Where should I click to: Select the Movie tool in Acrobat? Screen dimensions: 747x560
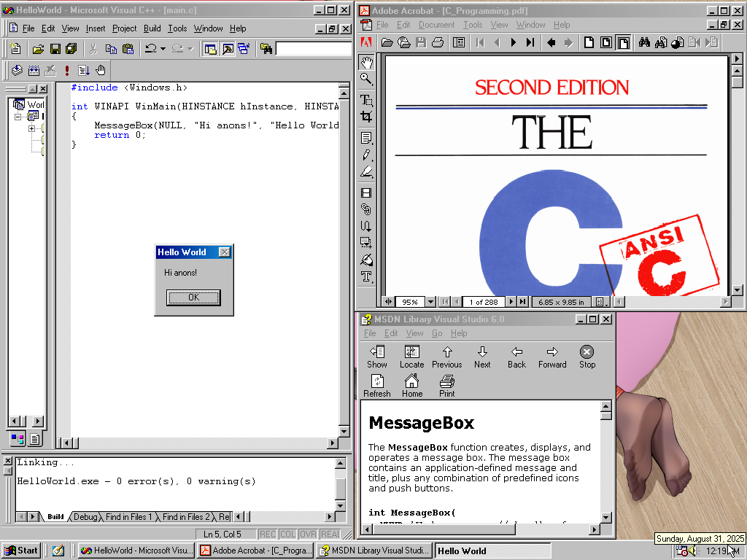point(366,192)
